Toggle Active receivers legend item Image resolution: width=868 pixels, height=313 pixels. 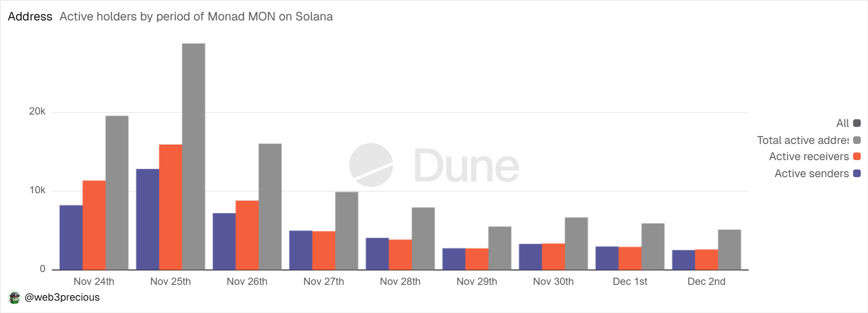(x=809, y=157)
